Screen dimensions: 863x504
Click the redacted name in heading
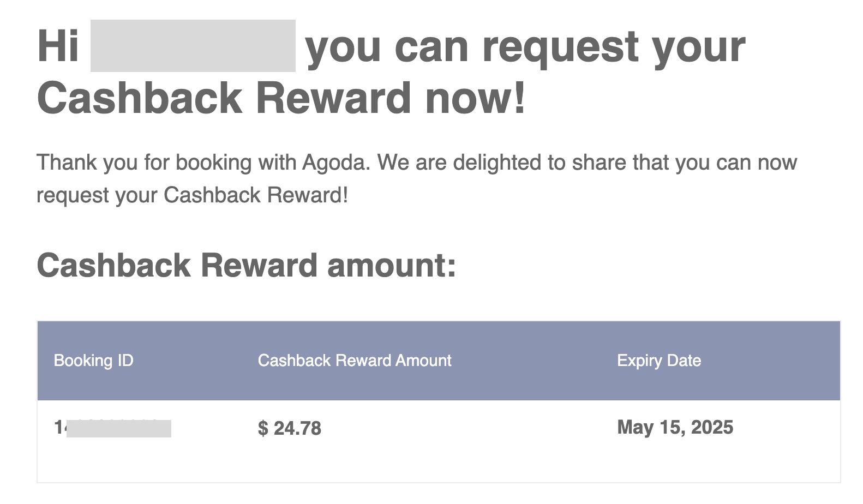(x=193, y=46)
